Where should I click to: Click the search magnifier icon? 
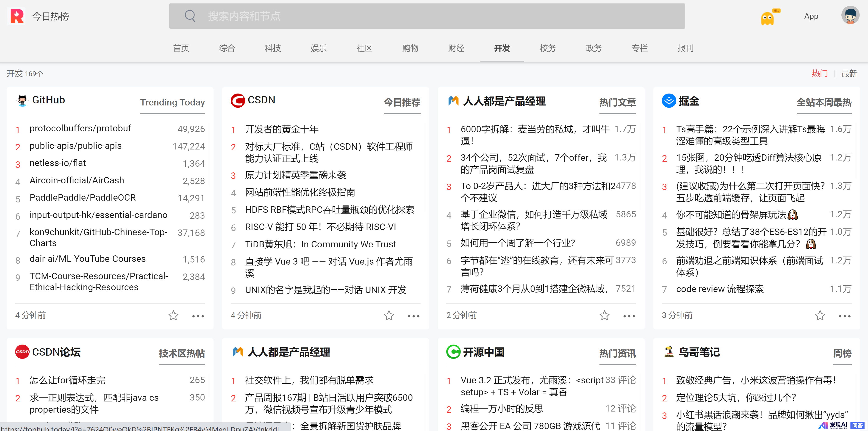point(190,16)
